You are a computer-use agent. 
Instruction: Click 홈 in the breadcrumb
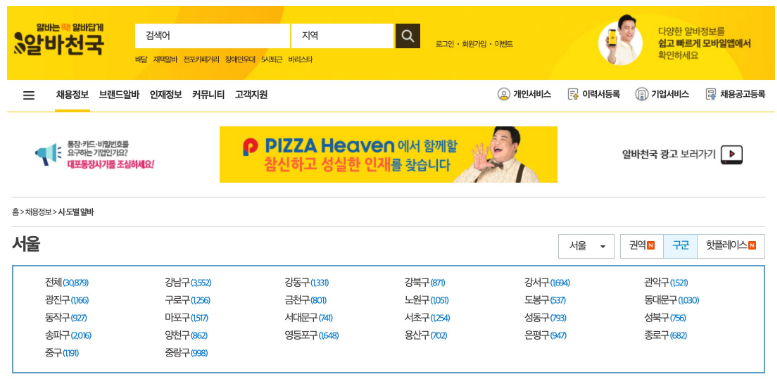[x=15, y=212]
